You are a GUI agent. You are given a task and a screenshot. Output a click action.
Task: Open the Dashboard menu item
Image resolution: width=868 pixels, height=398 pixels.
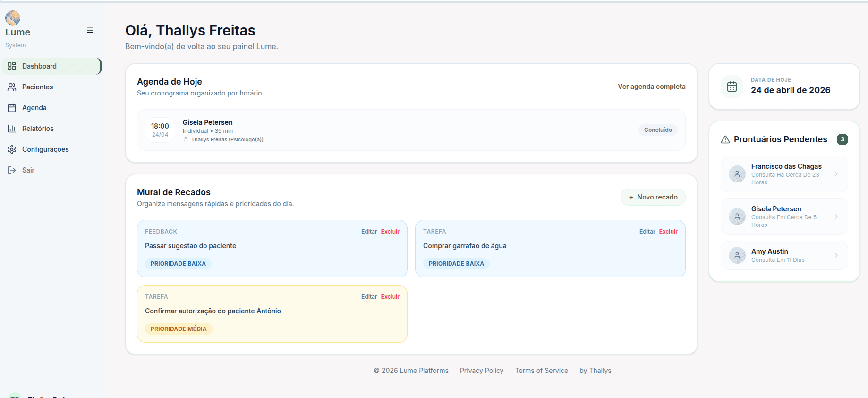click(51, 66)
